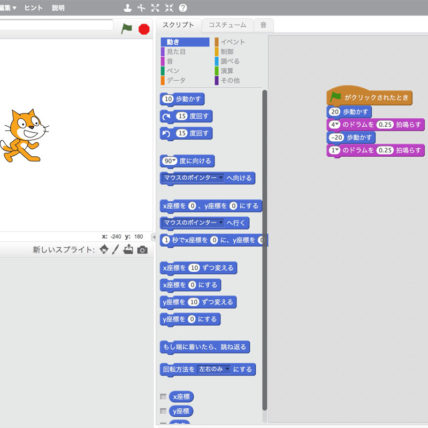Click the clockwise rotate 15 degrees block
The image size is (428, 428).
[x=186, y=116]
